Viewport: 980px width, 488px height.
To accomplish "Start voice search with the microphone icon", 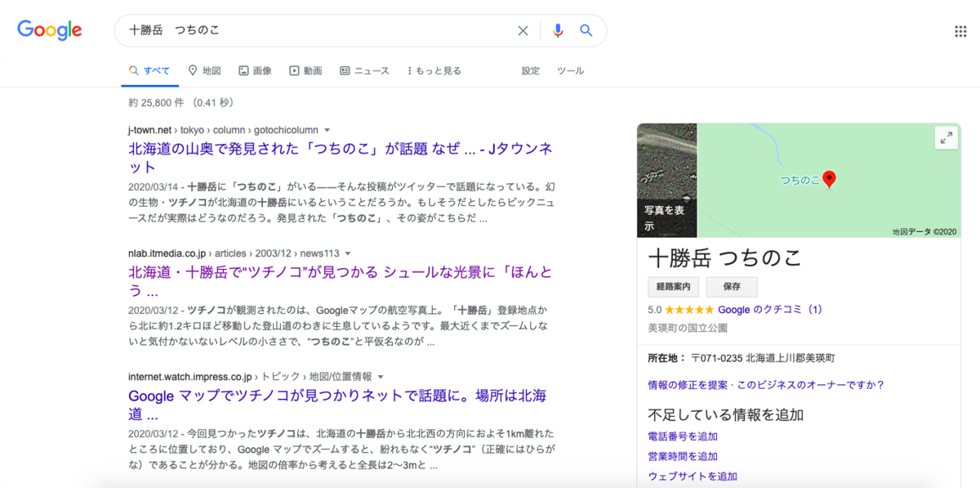I will pos(558,30).
